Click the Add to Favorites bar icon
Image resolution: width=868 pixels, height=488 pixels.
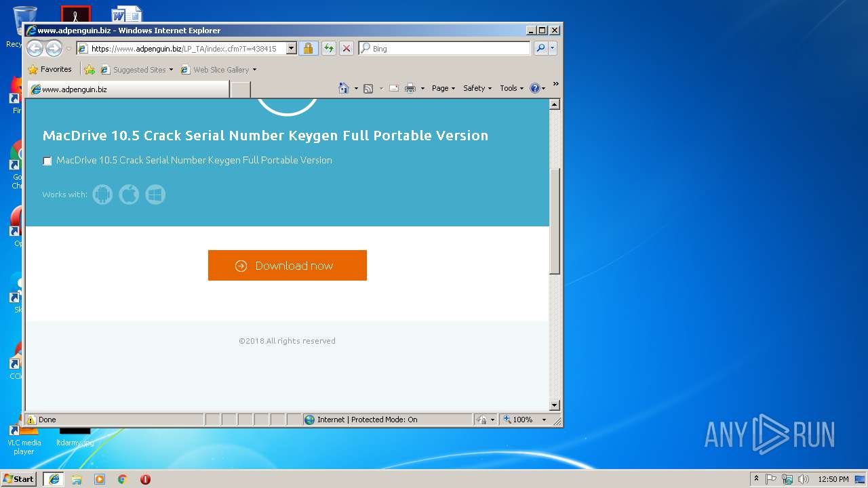[x=90, y=69]
